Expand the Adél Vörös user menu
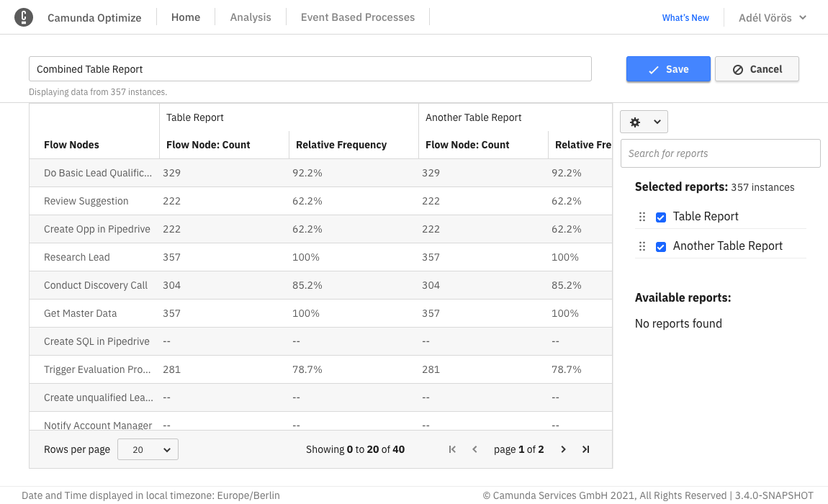828x504 pixels. coord(772,17)
